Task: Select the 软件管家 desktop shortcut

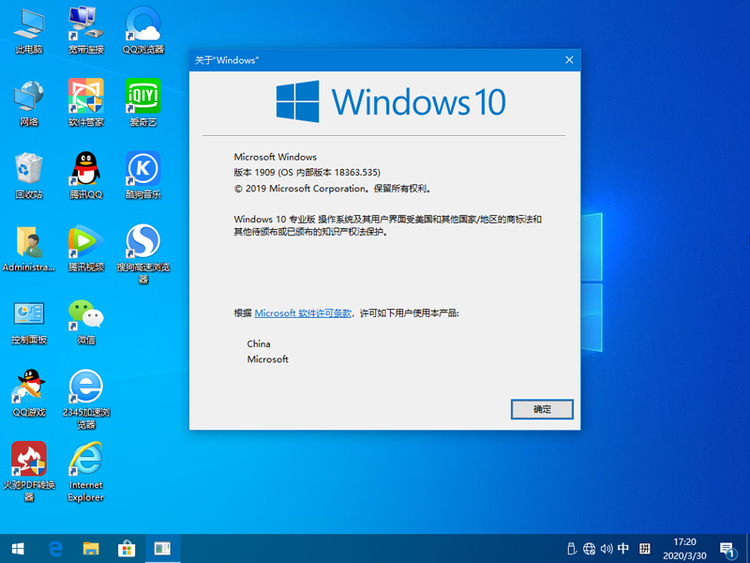Action: [x=86, y=96]
